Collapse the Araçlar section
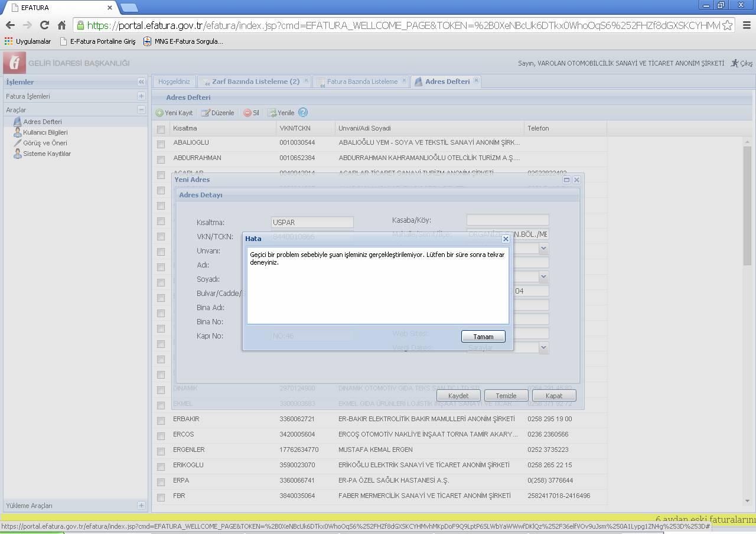 [141, 109]
